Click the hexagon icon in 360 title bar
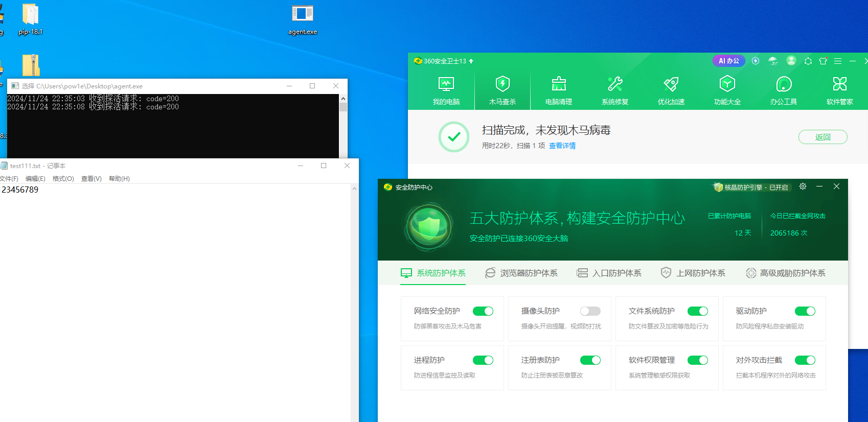 point(808,61)
